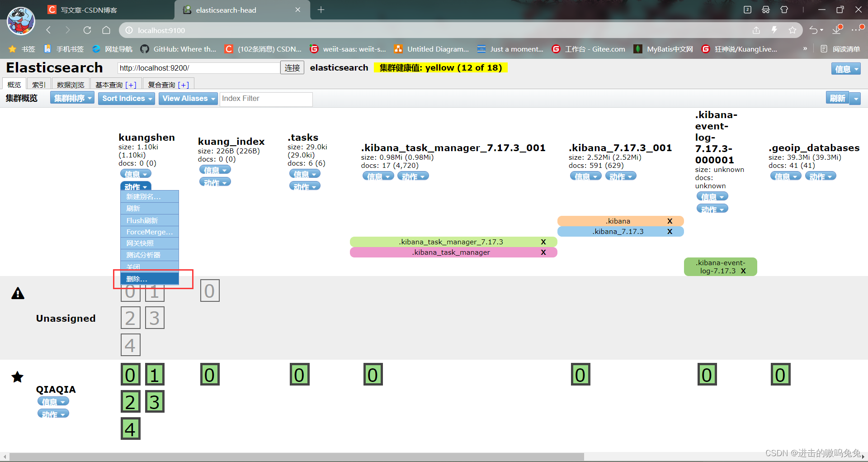868x462 pixels.
Task: Expand the hidden bookmarks chevron
Action: pos(805,48)
